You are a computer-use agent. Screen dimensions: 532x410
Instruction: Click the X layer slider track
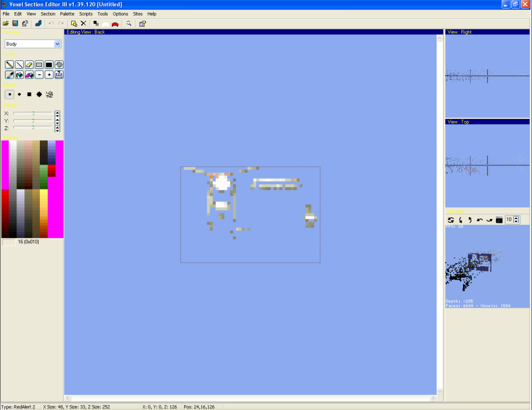32,113
